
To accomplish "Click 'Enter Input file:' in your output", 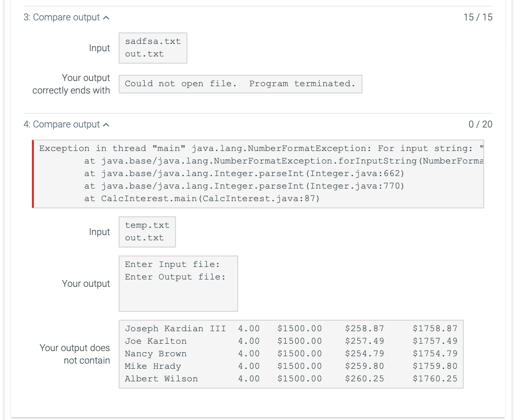I will click(172, 264).
